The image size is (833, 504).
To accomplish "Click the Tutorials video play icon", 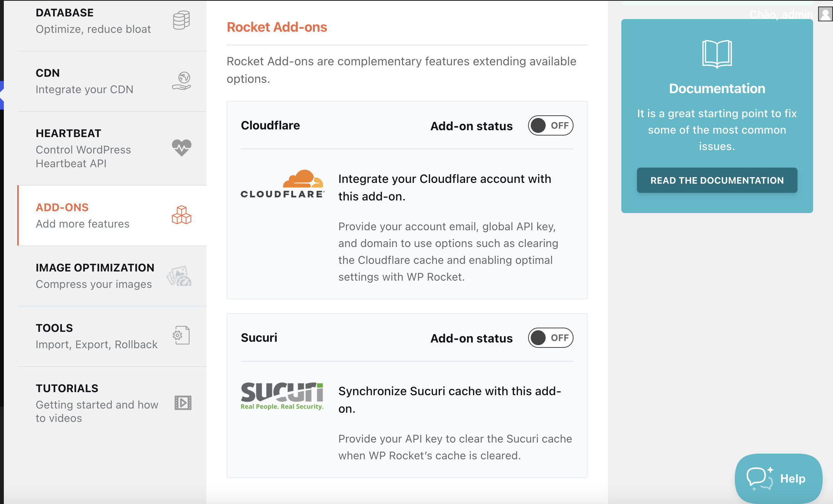I will point(183,403).
